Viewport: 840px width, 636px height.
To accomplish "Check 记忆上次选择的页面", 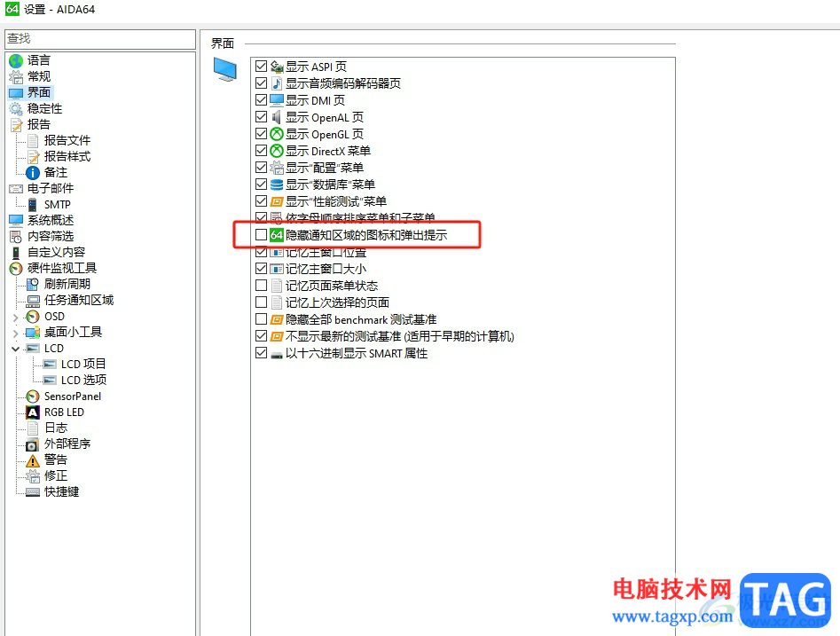I will [x=261, y=302].
